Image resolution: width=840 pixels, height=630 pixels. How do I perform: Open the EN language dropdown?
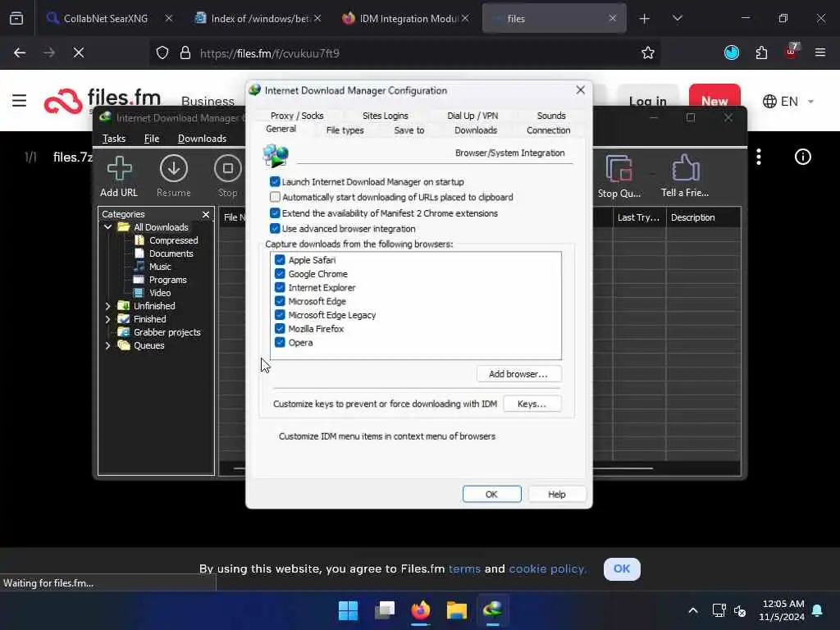click(x=788, y=101)
